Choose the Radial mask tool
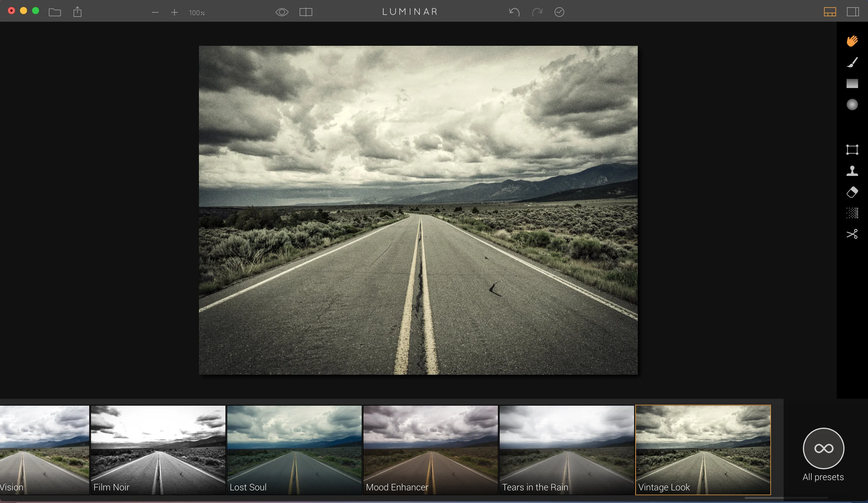The image size is (868, 503). [852, 104]
